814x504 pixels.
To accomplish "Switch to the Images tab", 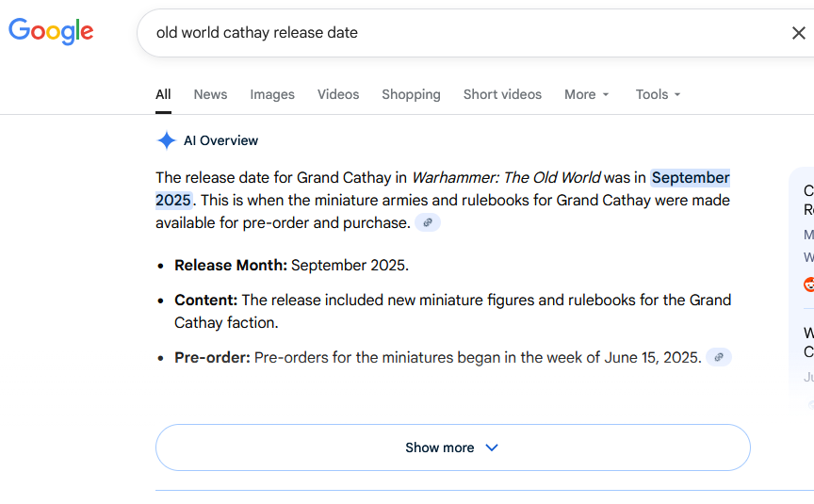I will pyautogui.click(x=272, y=94).
